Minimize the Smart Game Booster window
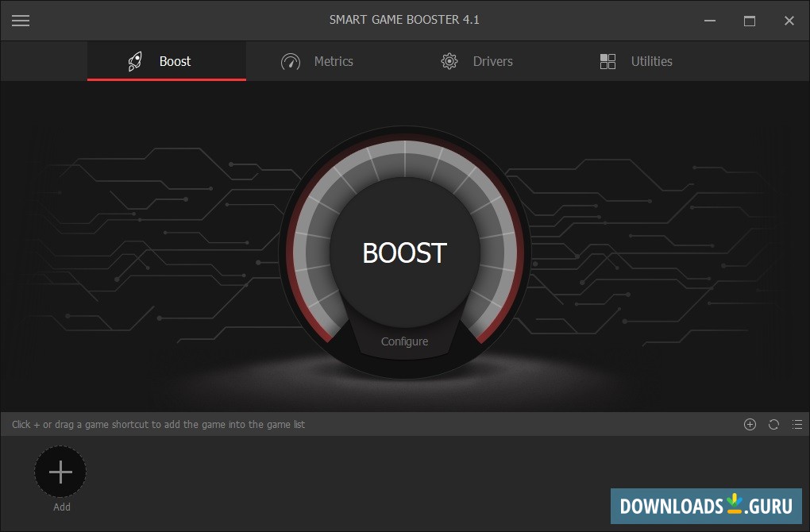 point(710,21)
